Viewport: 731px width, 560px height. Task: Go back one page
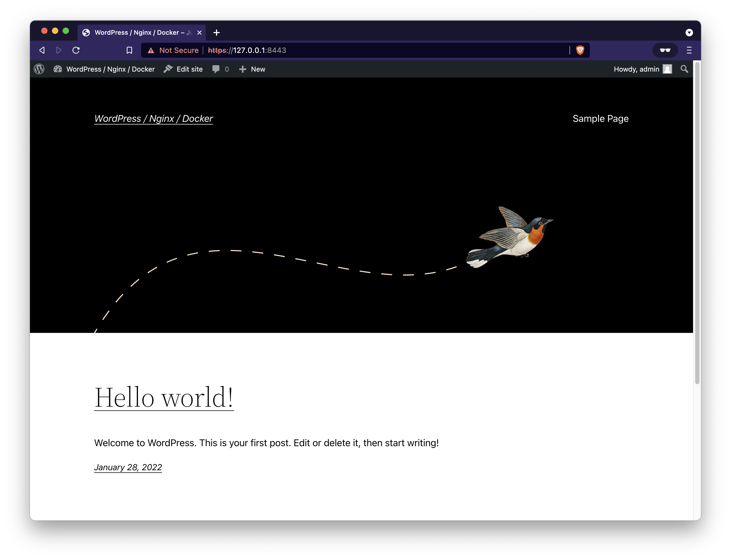coord(42,50)
